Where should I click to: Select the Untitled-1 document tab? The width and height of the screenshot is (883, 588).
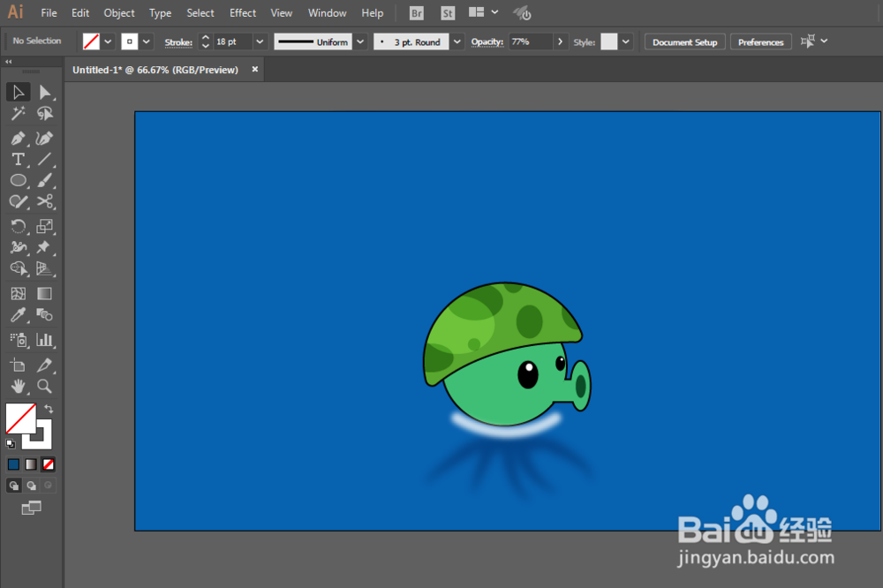click(x=155, y=70)
